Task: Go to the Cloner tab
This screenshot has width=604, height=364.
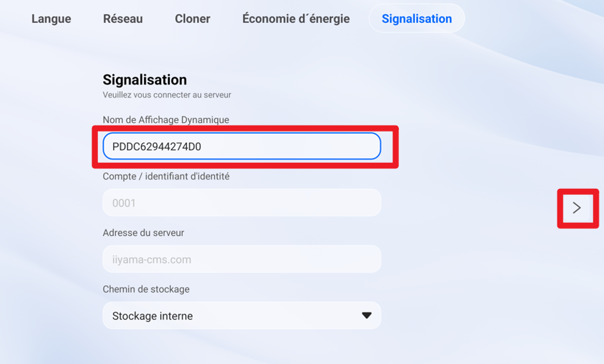Action: [x=192, y=18]
